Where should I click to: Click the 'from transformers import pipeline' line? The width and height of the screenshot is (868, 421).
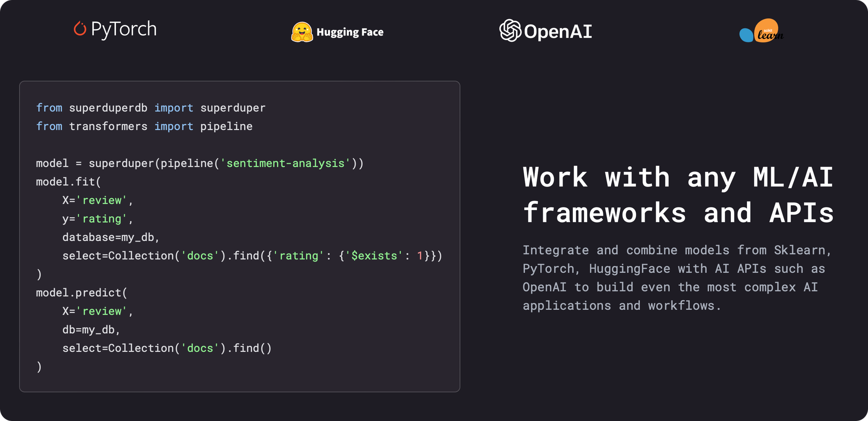144,126
